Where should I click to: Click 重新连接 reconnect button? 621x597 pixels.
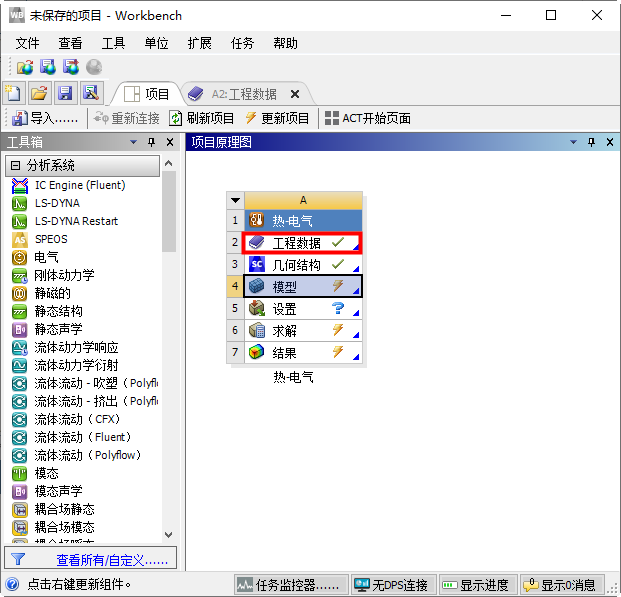[126, 118]
